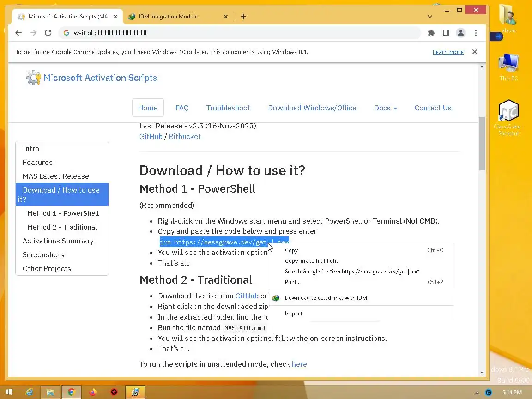Choose Print from the context menu

click(x=361, y=282)
